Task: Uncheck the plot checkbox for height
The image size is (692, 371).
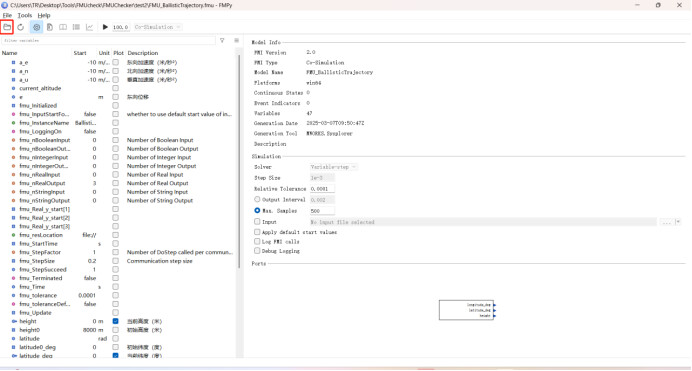Action: coord(116,322)
